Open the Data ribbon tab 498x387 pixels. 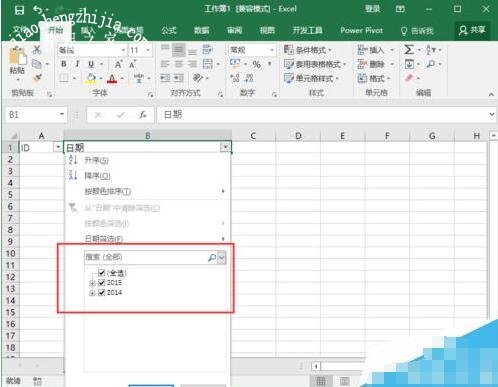202,31
